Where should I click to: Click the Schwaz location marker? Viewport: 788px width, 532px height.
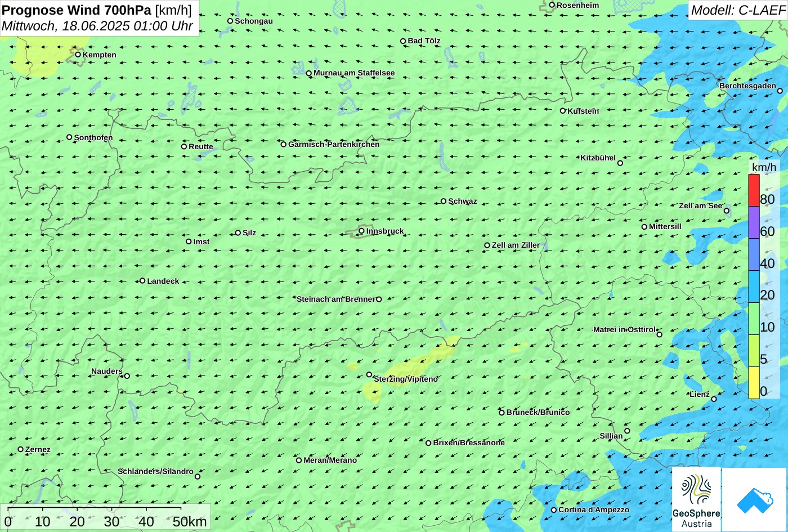click(x=444, y=201)
